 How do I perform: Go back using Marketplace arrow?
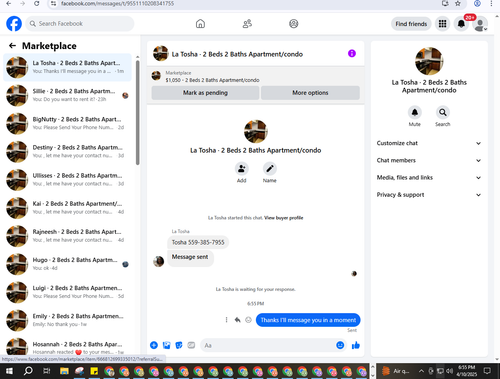pos(12,46)
